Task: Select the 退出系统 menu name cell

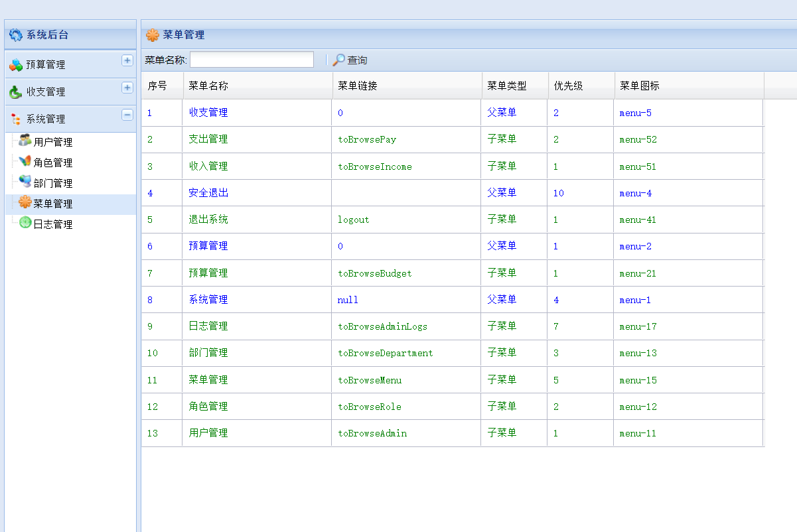Action: (x=257, y=220)
